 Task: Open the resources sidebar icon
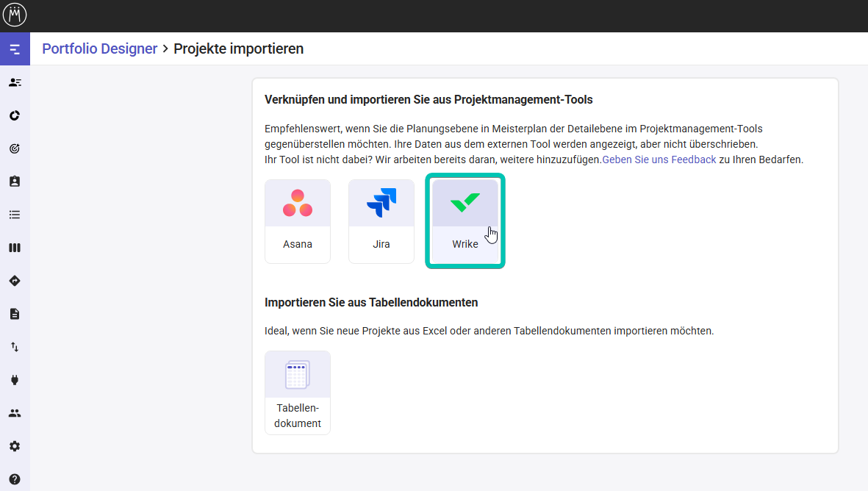tap(15, 82)
